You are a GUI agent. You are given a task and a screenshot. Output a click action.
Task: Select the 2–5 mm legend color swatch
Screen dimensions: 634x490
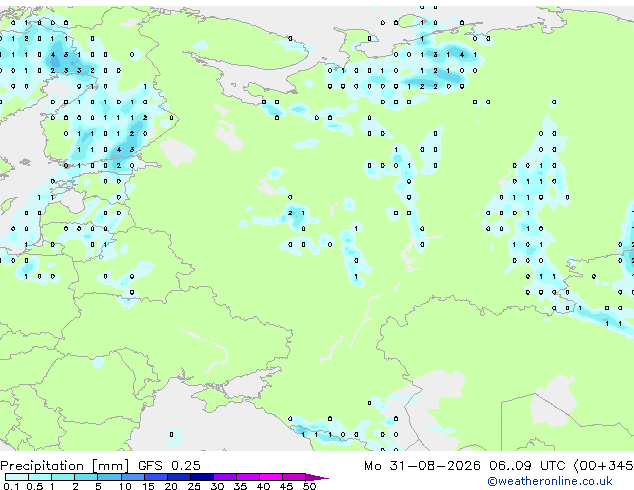pos(86,477)
